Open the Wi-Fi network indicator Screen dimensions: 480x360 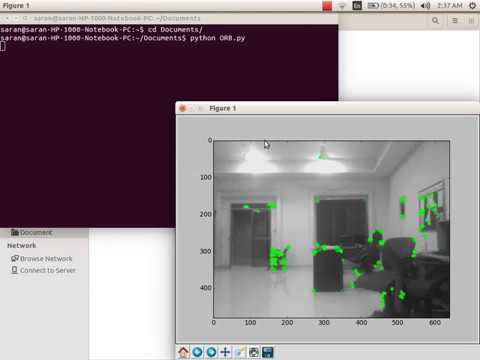[342, 6]
